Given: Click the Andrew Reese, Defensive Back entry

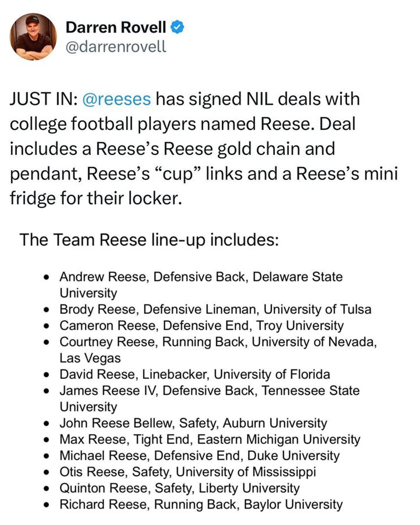Looking at the screenshot, I should pos(201,277).
